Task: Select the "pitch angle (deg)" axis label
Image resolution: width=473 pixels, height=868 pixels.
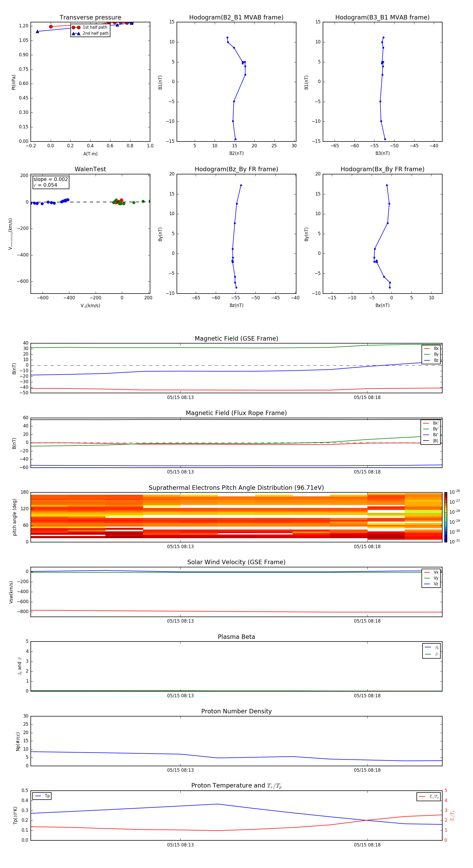Action: pos(14,517)
